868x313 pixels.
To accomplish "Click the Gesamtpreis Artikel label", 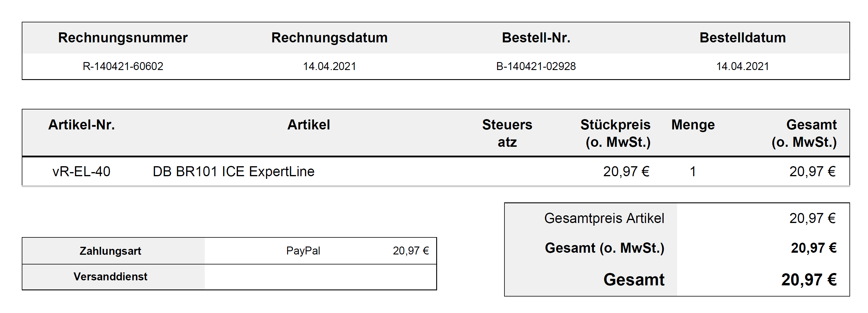I will [604, 218].
